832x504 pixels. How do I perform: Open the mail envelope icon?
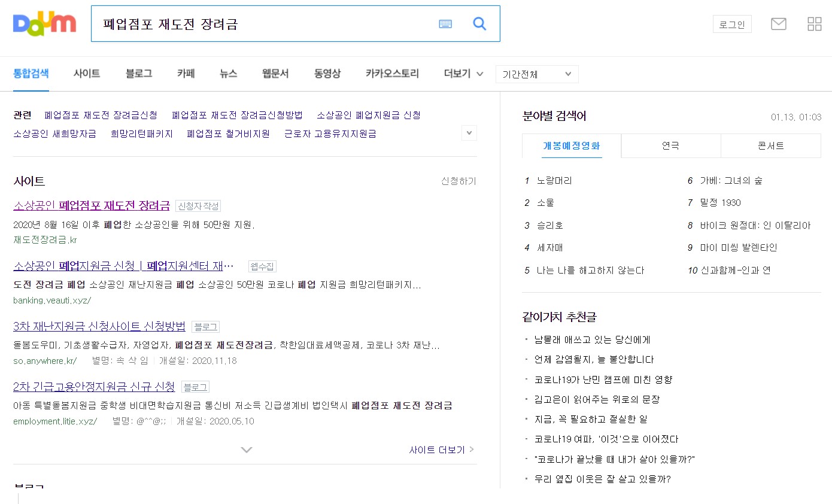pos(779,24)
